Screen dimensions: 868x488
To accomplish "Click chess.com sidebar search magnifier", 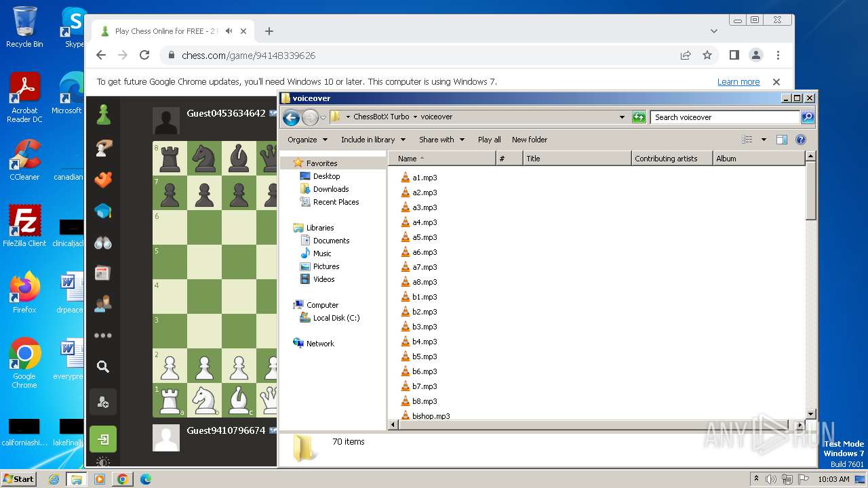I will [x=103, y=367].
